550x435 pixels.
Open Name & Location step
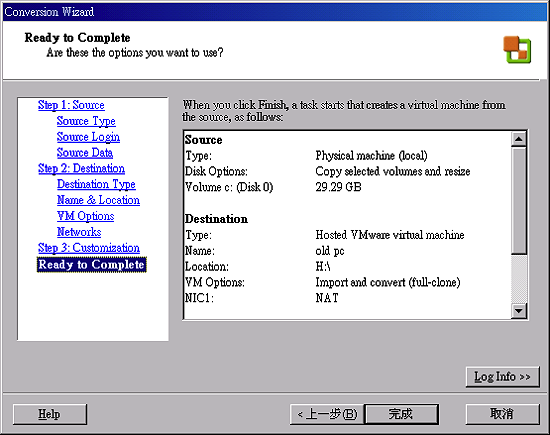pos(98,200)
